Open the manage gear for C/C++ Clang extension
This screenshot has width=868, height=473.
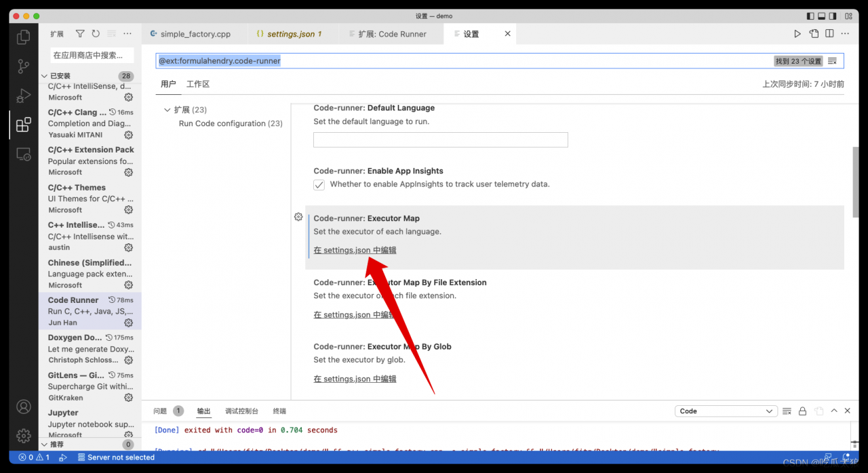[128, 135]
